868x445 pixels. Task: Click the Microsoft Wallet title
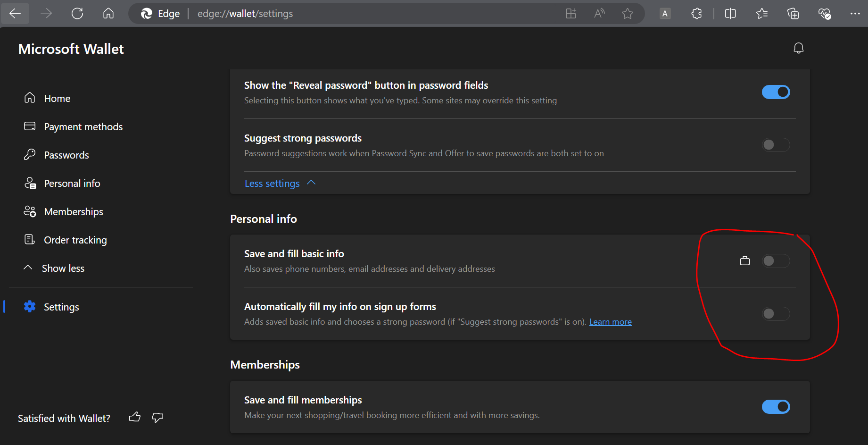coord(71,49)
